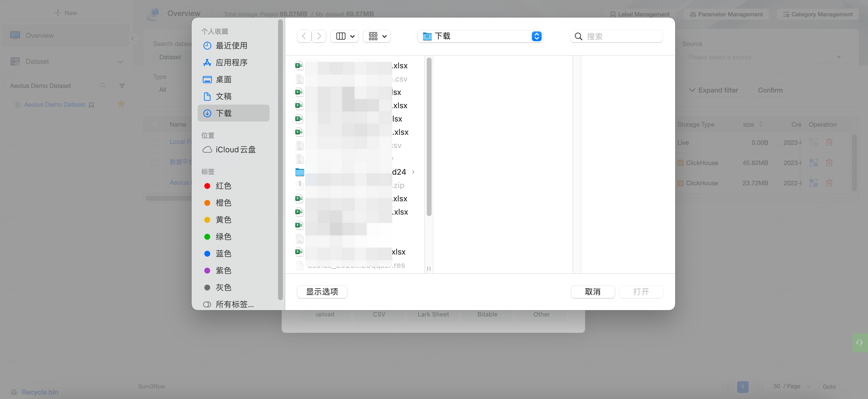Collapse the left sidebar panel
The width and height of the screenshot is (868, 399).
(x=133, y=38)
